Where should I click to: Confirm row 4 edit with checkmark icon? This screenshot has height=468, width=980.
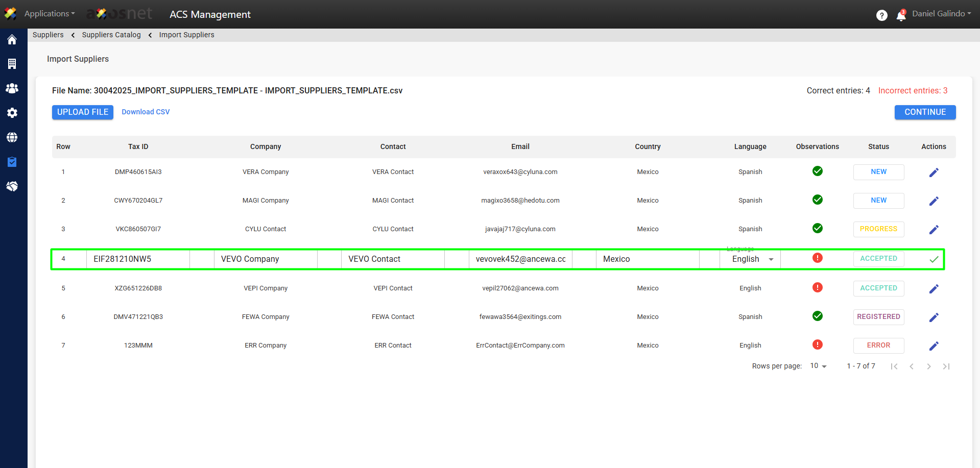tap(934, 259)
